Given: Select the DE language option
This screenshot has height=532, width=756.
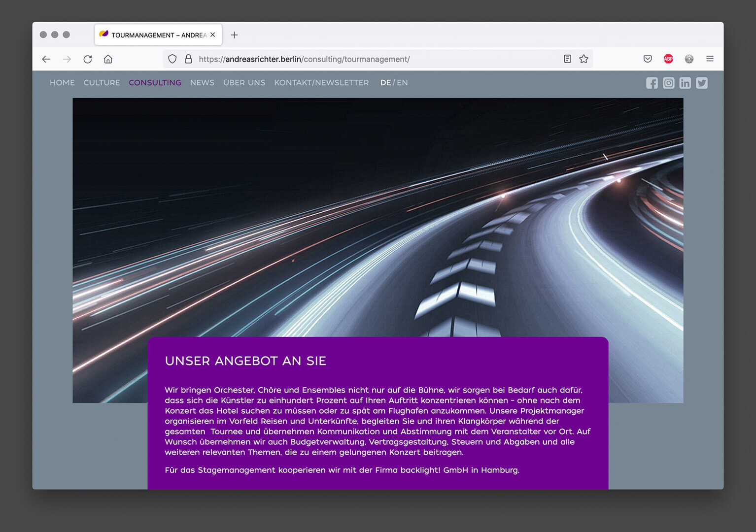Looking at the screenshot, I should [385, 83].
